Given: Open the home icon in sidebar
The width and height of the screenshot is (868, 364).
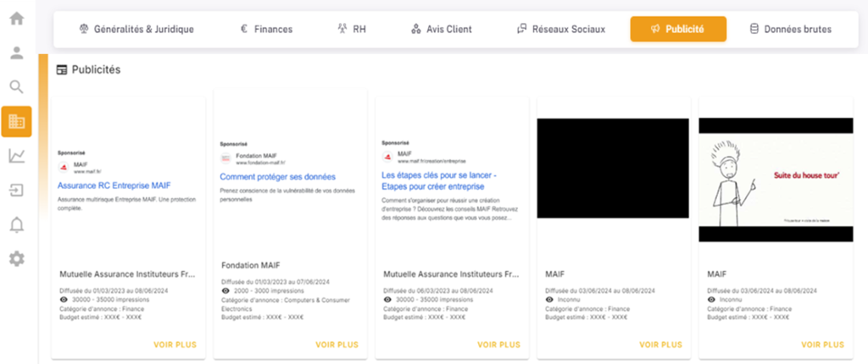Looking at the screenshot, I should coord(17,19).
